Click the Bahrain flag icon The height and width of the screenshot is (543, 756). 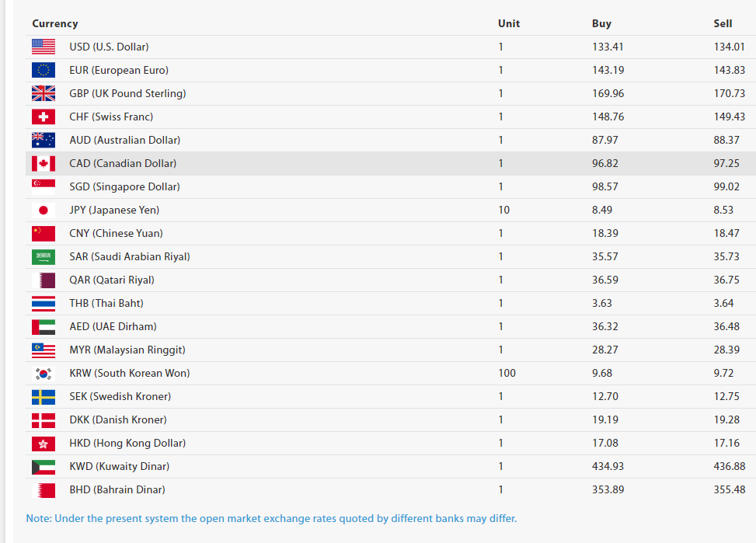(44, 489)
